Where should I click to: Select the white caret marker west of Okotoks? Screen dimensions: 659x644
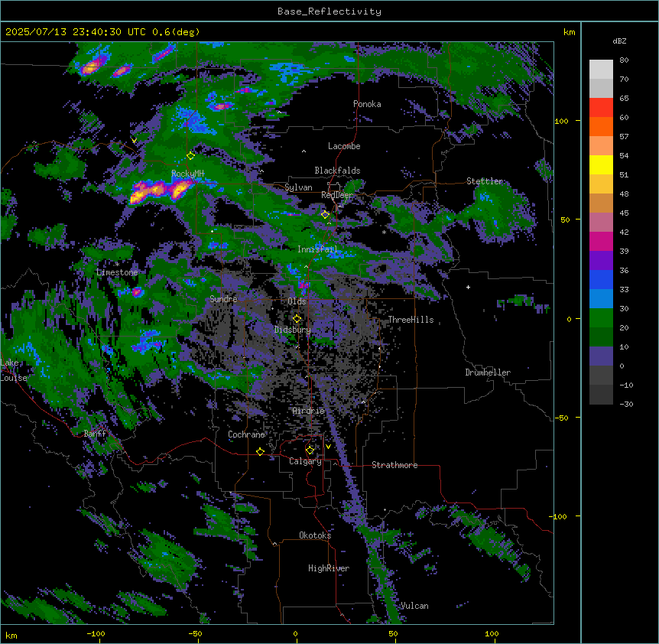point(275,544)
